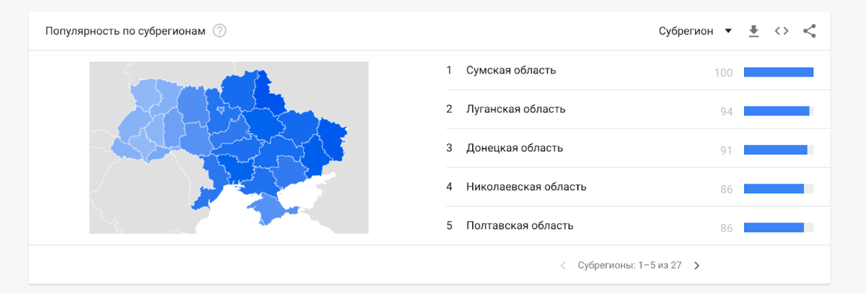Screen dimensions: 868x294
Task: Click the bar for Донецкая область
Action: coord(775,150)
